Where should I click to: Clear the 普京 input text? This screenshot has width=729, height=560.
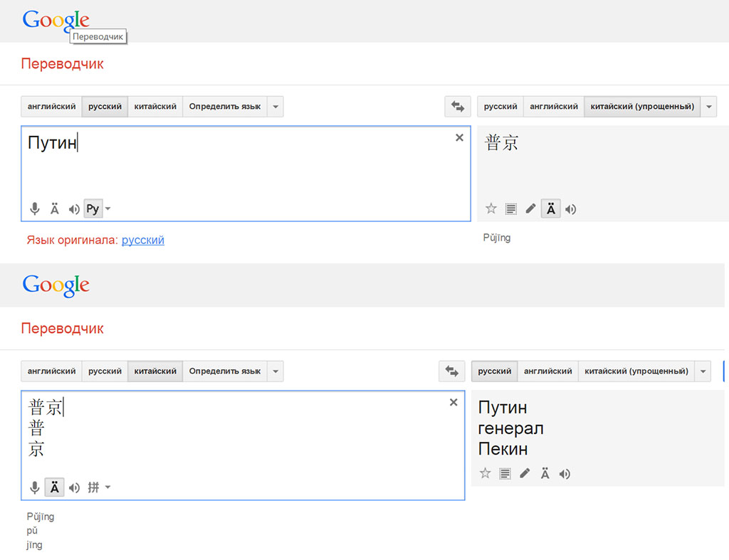coord(453,403)
